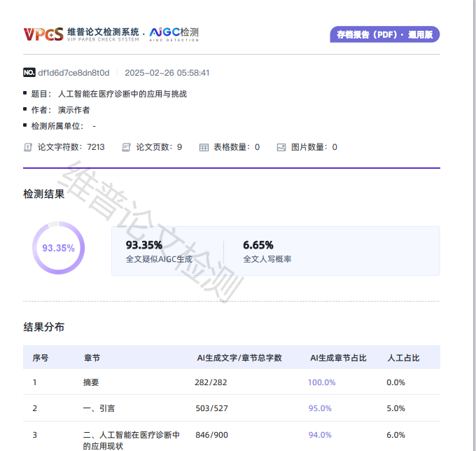Screen dimensions: 476x451
Task: Click the 论文页数: 9 text
Action: coord(159,147)
